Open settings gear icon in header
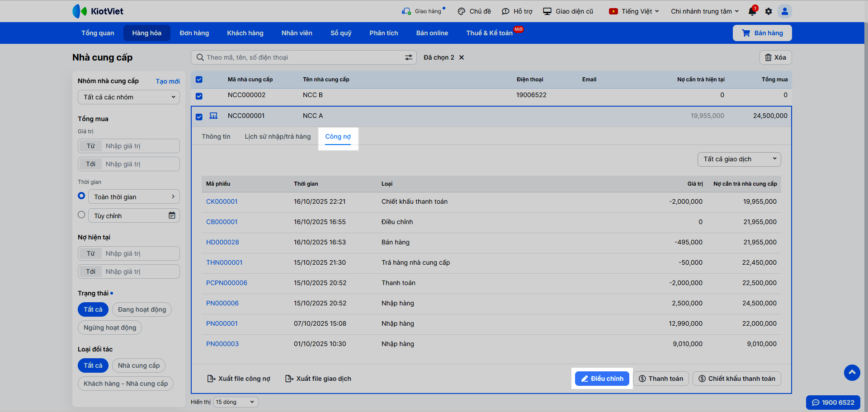 [769, 11]
